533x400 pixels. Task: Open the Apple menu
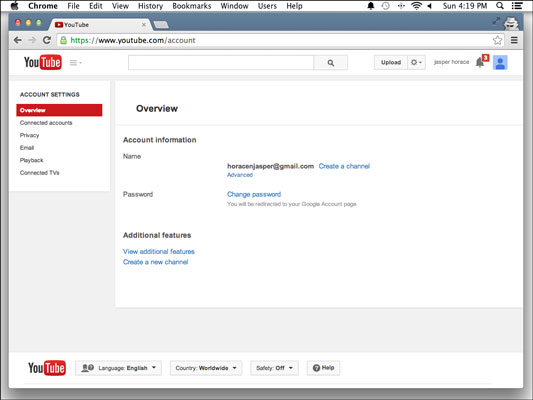[15, 6]
